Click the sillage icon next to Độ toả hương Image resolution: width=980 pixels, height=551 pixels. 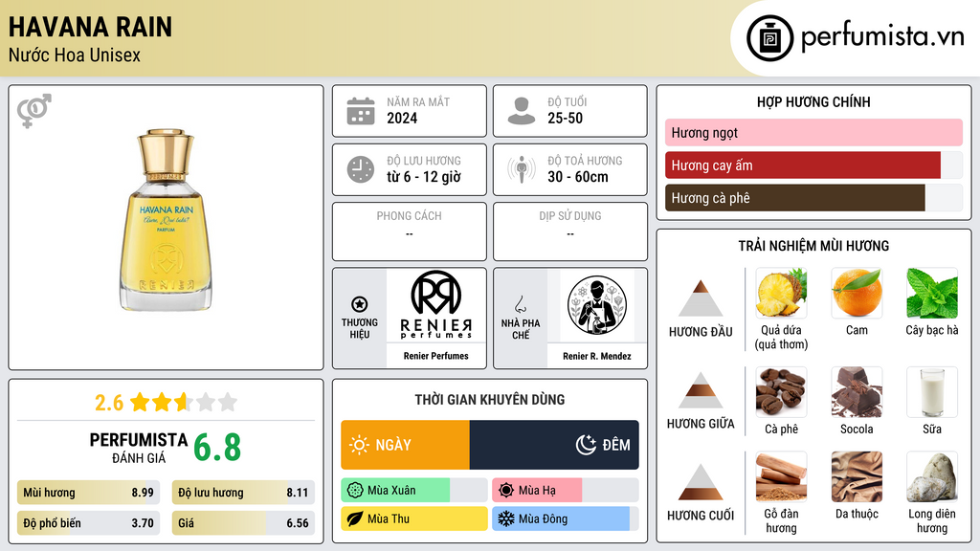coord(522,169)
